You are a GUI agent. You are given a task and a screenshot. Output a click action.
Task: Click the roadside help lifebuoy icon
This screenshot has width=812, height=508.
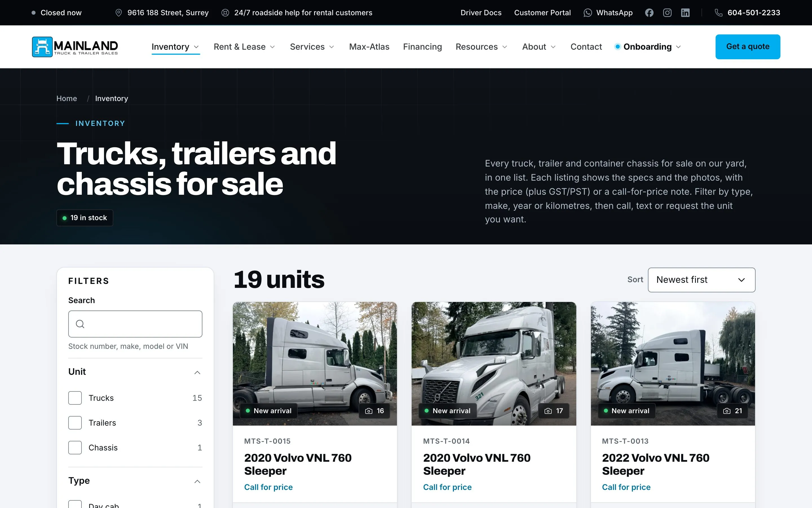225,13
